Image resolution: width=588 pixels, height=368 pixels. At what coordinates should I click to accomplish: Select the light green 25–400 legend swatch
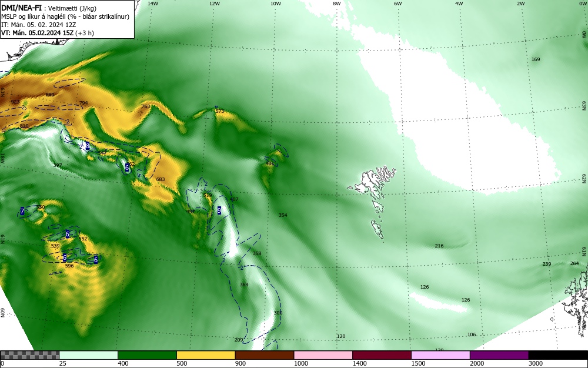coord(89,355)
